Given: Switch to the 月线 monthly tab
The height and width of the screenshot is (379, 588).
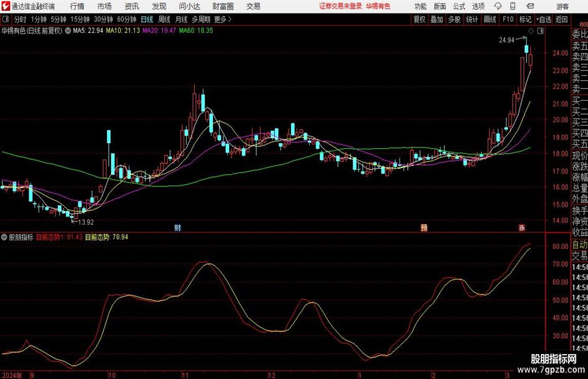Looking at the screenshot, I should 182,19.
